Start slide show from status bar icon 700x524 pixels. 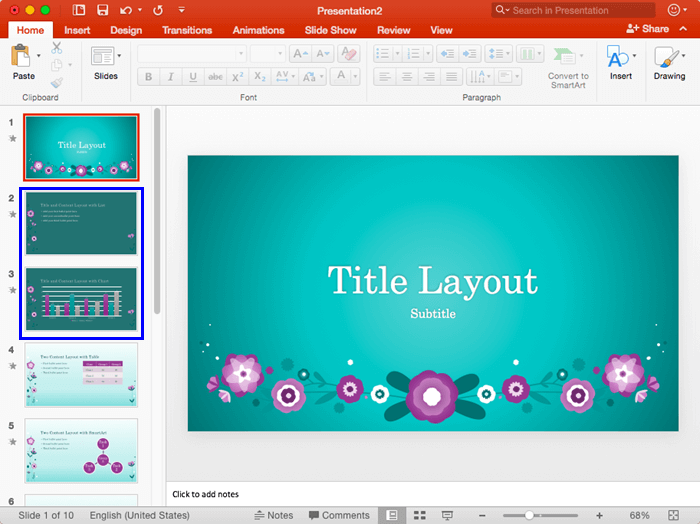[x=447, y=515]
